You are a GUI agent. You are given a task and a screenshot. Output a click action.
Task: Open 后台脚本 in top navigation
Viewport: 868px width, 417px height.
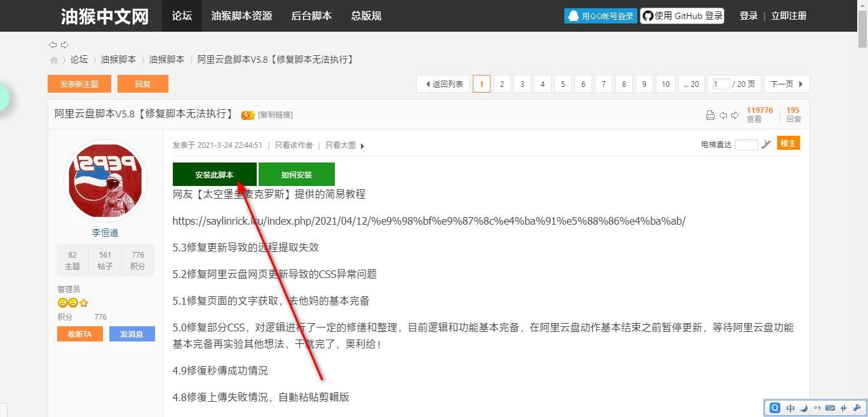[311, 16]
